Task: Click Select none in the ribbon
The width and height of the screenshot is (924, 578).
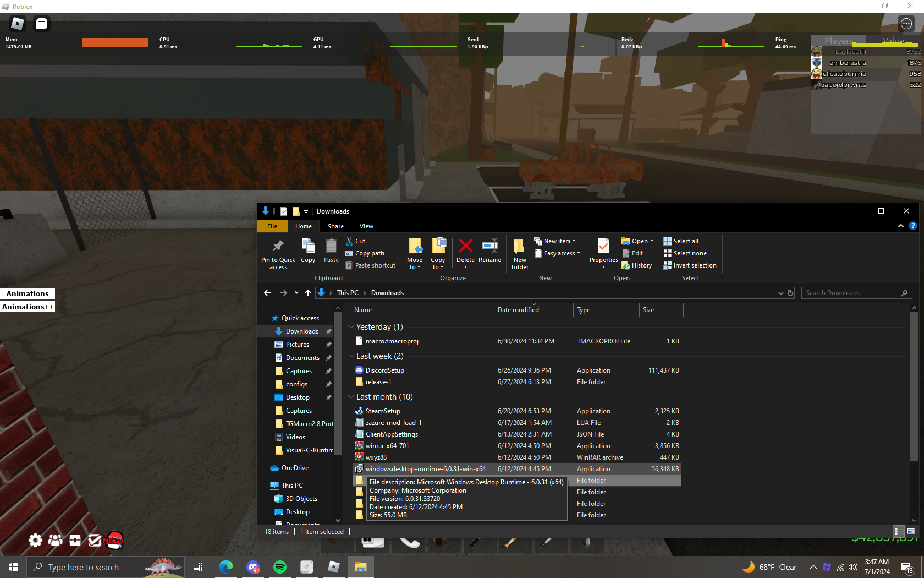Action: pyautogui.click(x=685, y=253)
